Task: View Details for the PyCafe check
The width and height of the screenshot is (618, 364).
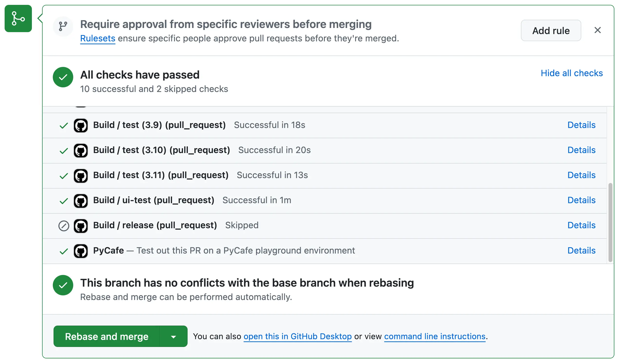Action: click(581, 251)
